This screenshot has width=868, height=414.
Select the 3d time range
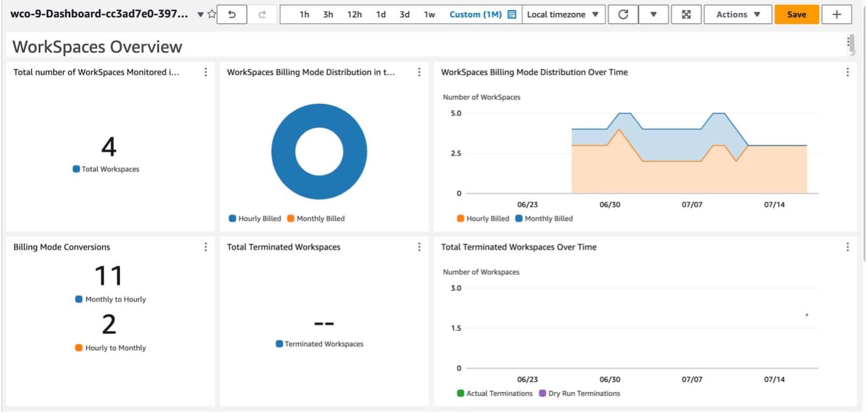tap(404, 15)
